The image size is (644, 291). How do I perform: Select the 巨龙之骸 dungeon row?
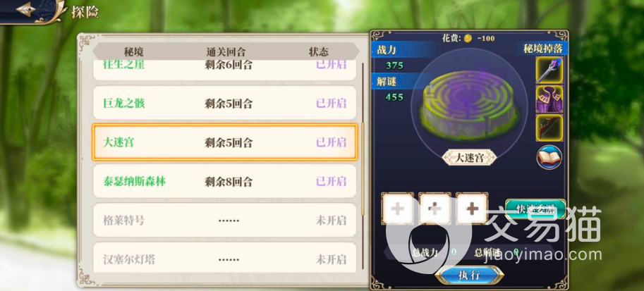[225, 103]
